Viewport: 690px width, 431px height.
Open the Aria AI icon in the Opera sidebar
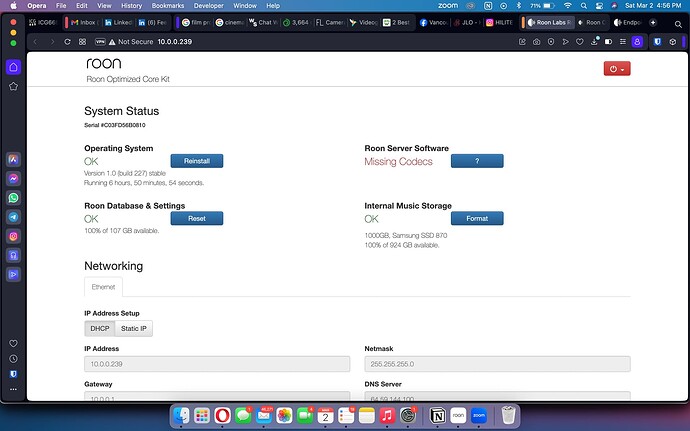click(14, 159)
